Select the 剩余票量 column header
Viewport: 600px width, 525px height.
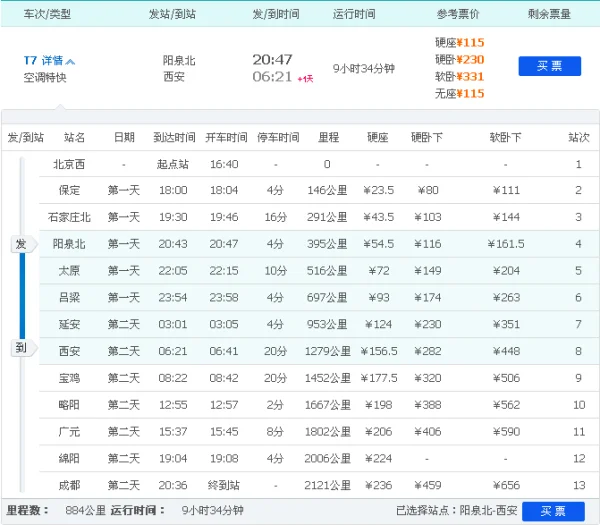pos(549,15)
